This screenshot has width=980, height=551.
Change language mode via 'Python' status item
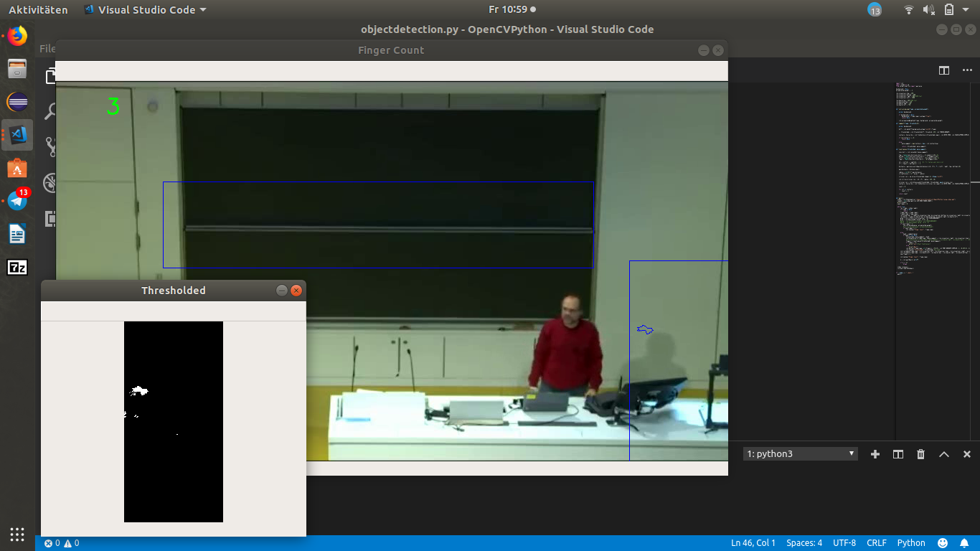pyautogui.click(x=910, y=542)
